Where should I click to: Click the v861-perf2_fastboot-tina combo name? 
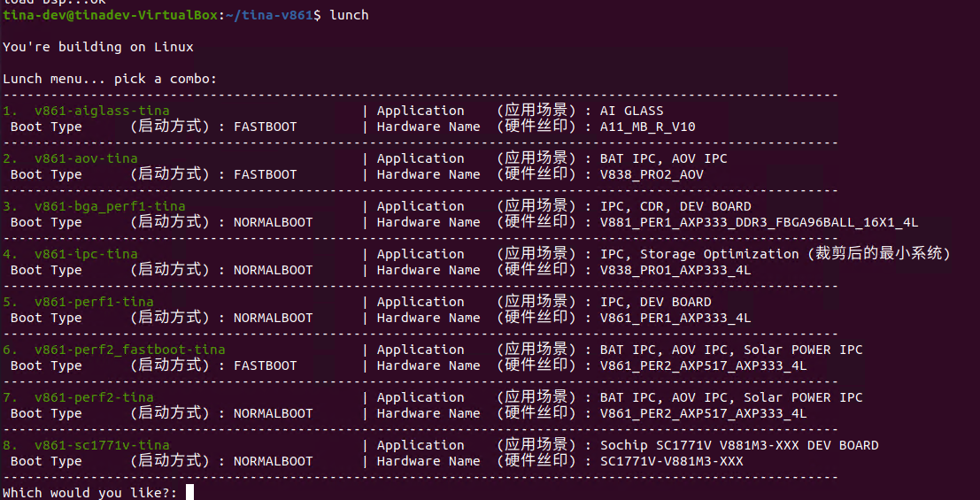point(129,350)
